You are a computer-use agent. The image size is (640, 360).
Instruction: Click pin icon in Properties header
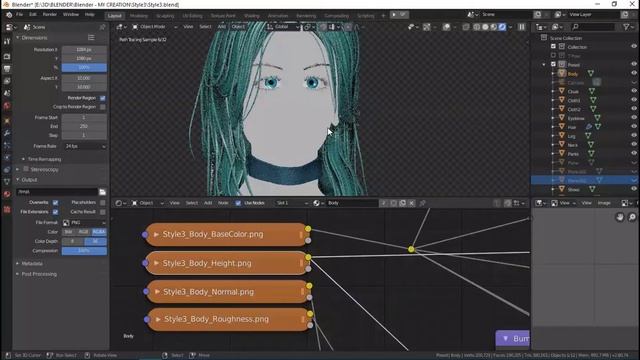tap(102, 27)
